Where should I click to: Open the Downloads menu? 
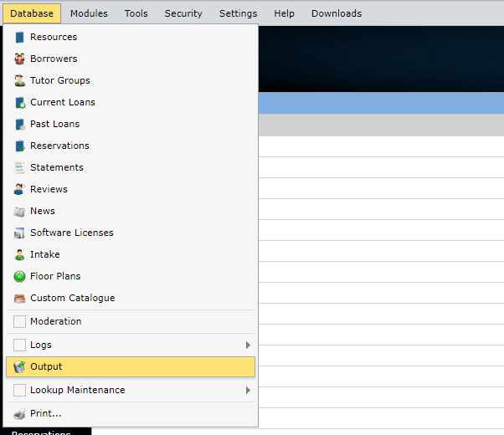[x=337, y=13]
